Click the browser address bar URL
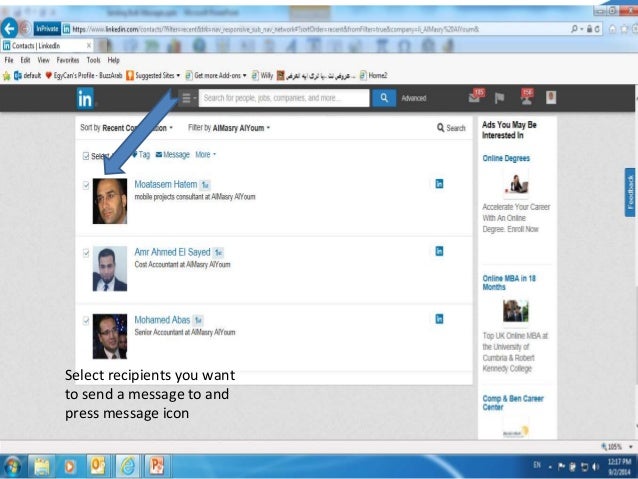 pos(275,29)
